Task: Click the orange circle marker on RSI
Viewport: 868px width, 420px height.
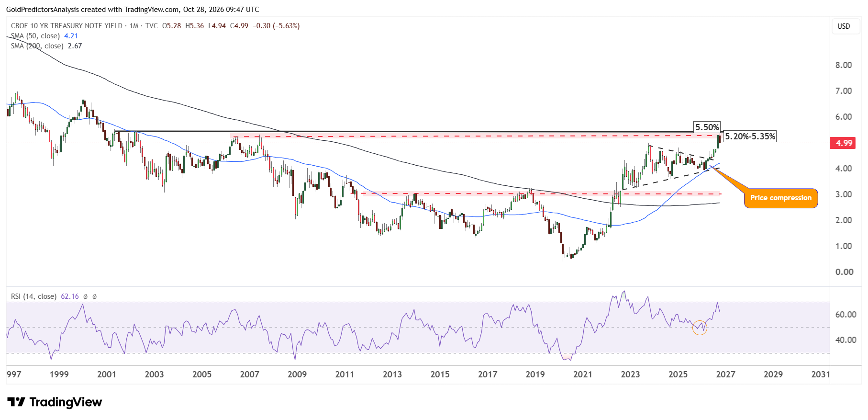Action: pos(700,328)
